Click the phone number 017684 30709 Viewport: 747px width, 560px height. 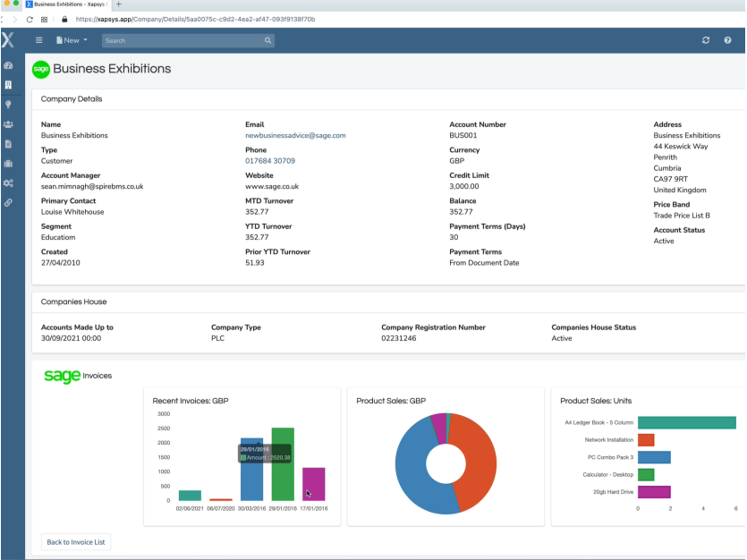click(x=270, y=161)
